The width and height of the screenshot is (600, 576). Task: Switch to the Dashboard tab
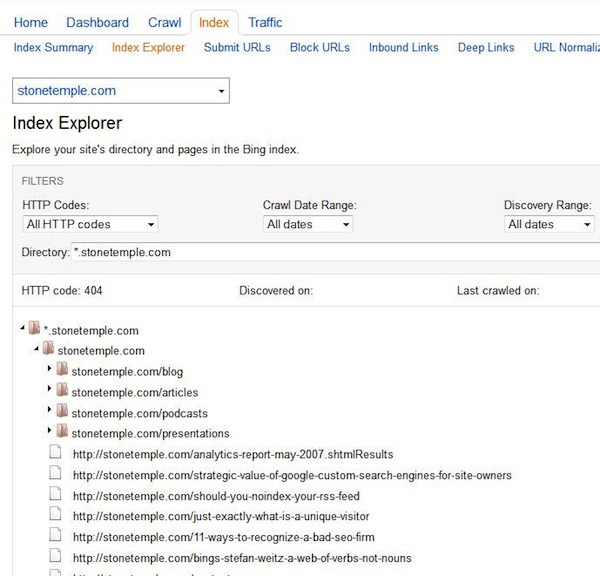pyautogui.click(x=98, y=23)
